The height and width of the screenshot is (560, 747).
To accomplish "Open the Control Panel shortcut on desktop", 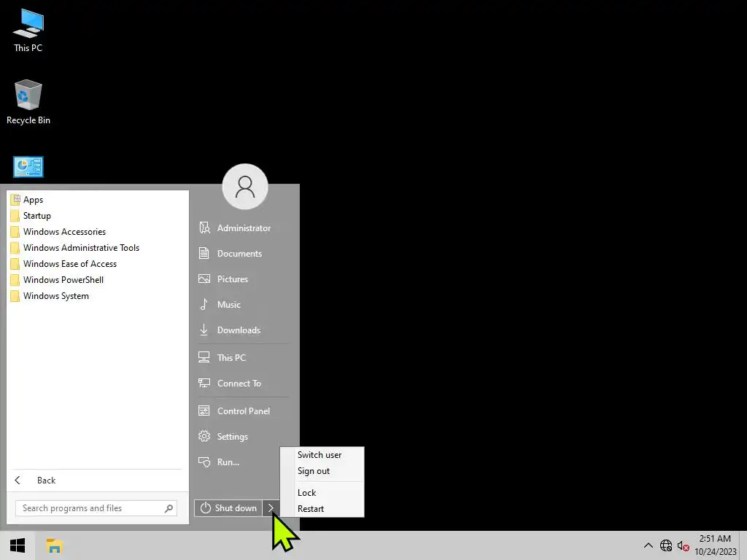I will pos(28,167).
